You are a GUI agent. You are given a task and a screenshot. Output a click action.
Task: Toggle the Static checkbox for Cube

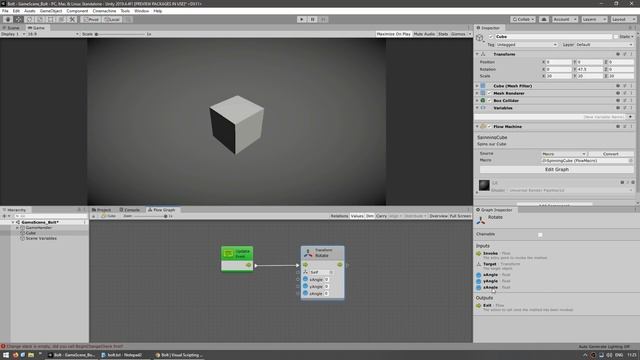pyautogui.click(x=616, y=37)
